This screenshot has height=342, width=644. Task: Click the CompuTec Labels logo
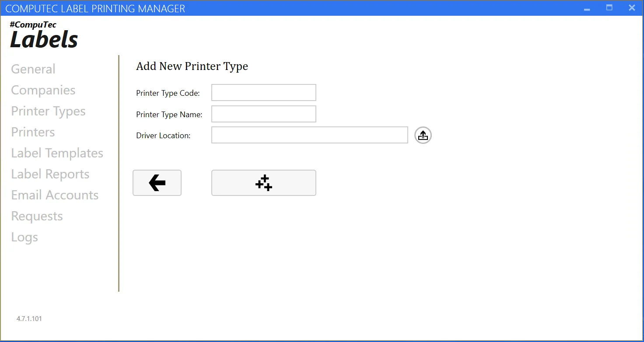tap(43, 35)
